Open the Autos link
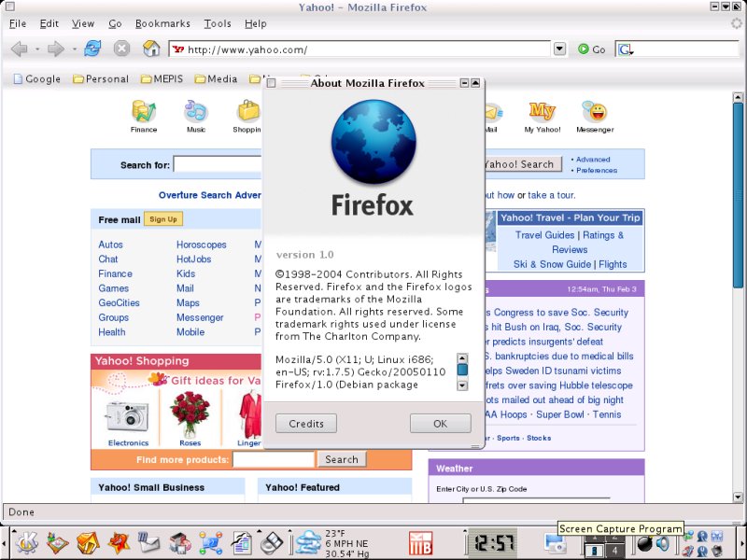The height and width of the screenshot is (560, 747). [x=110, y=245]
